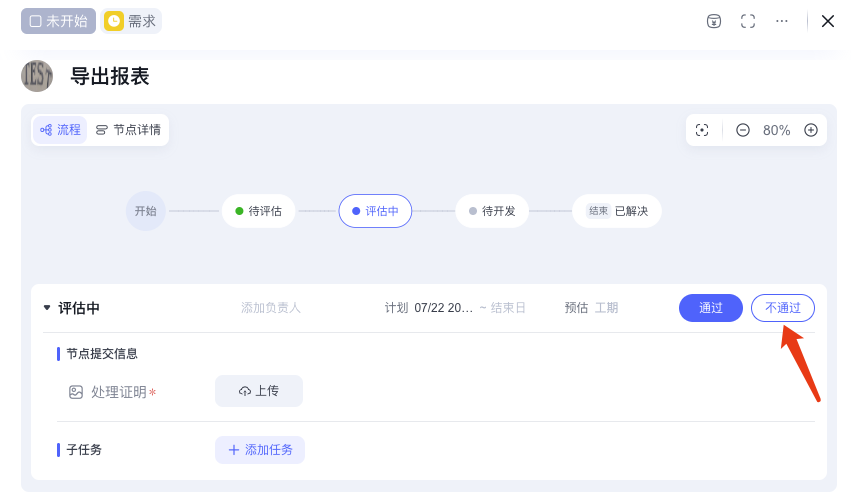The height and width of the screenshot is (501, 851).
Task: Switch to the 流程 tab
Action: [60, 130]
